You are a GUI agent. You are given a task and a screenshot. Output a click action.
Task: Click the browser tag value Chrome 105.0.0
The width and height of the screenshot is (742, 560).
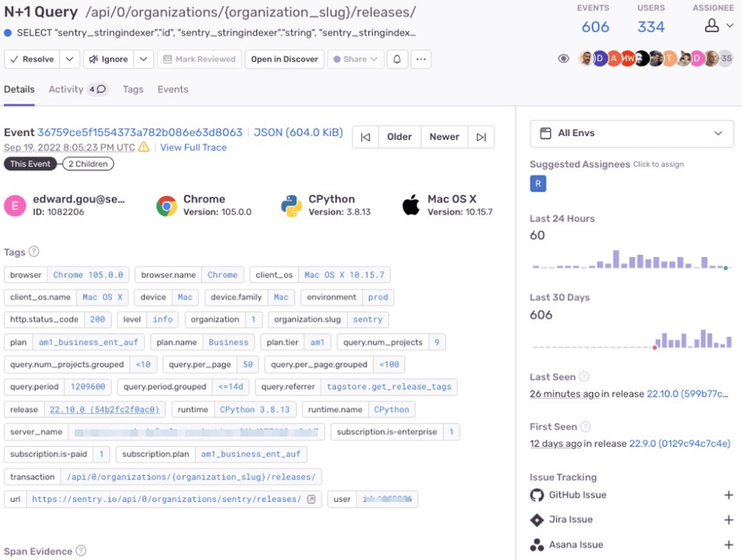pyautogui.click(x=88, y=275)
